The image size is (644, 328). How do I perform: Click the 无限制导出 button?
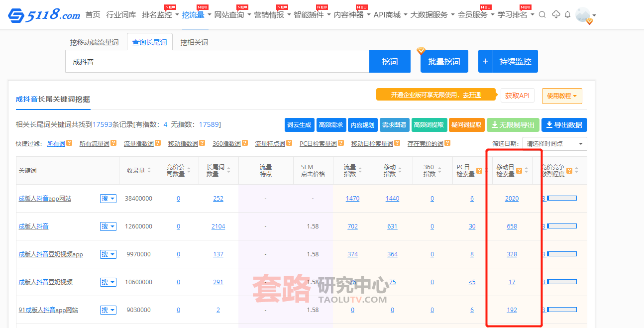coord(513,125)
